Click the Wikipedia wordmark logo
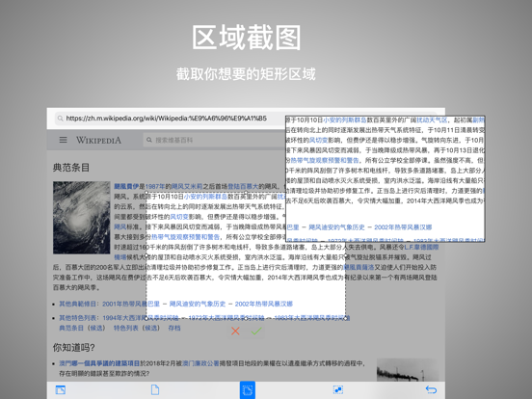Viewport: 532px width, 399px height. (x=98, y=140)
